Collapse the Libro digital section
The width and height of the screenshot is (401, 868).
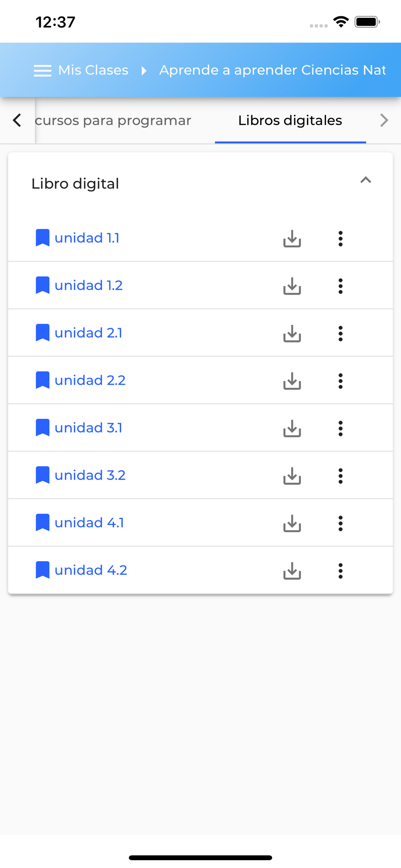pyautogui.click(x=366, y=180)
